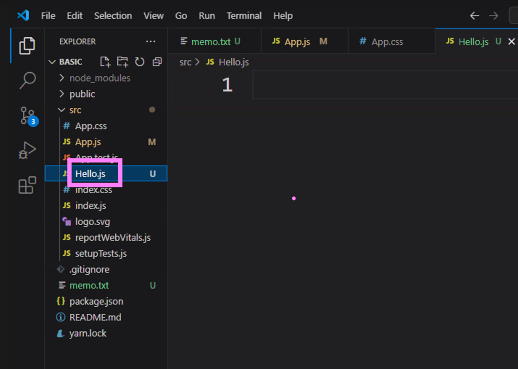Open yarn.lock in the file tree

pos(106,333)
